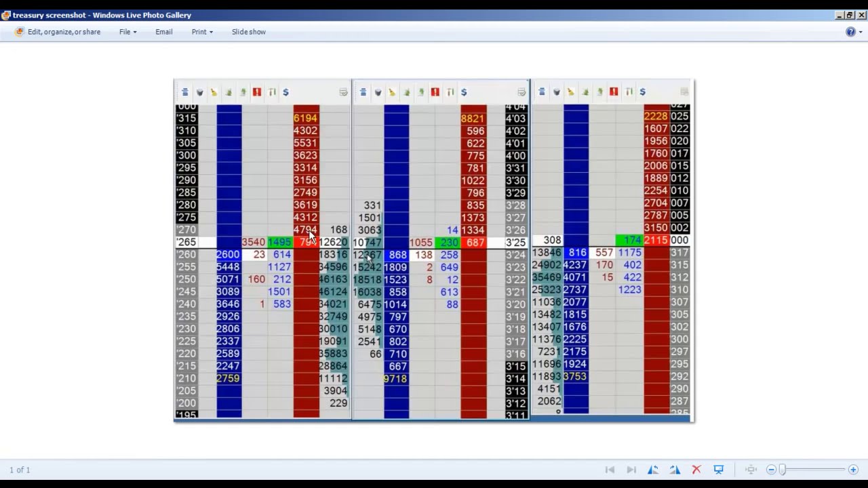Click the 3'25 price cell
This screenshot has height=488, width=868.
[x=515, y=243]
